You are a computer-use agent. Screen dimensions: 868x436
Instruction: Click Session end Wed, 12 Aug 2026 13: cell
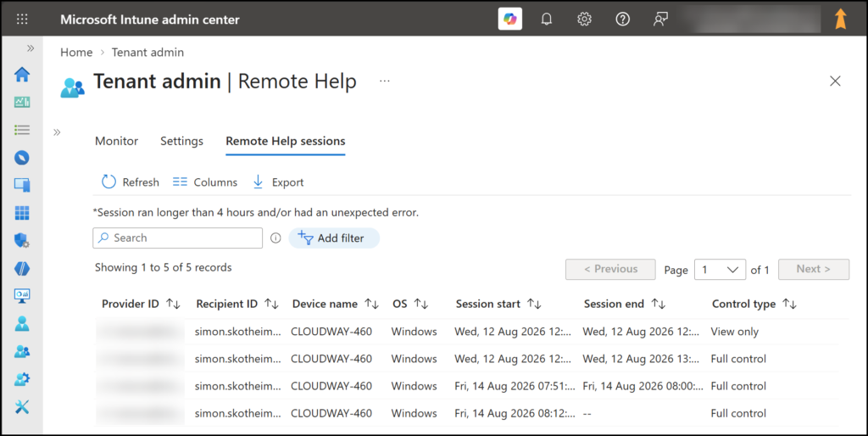click(x=641, y=359)
